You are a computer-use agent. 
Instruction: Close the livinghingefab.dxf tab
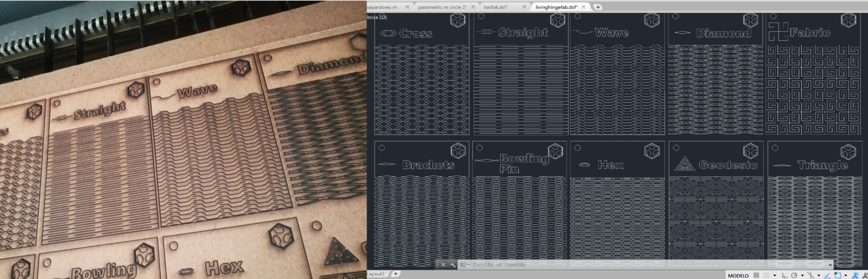click(x=585, y=7)
